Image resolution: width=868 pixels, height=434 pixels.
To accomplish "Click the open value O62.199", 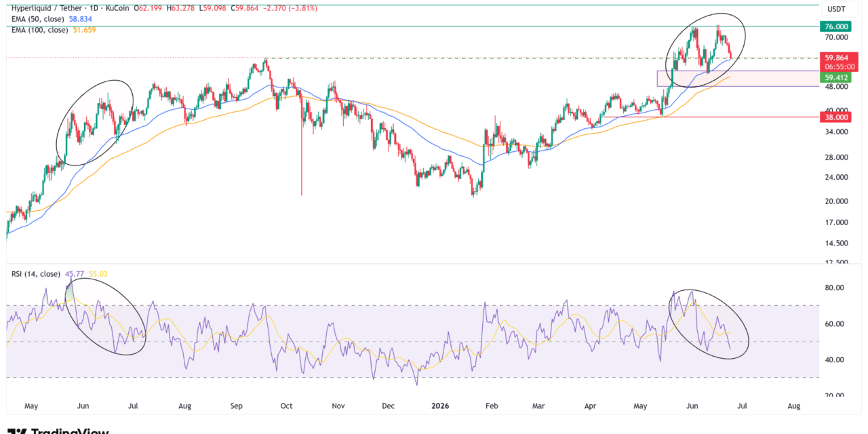I will click(x=149, y=8).
